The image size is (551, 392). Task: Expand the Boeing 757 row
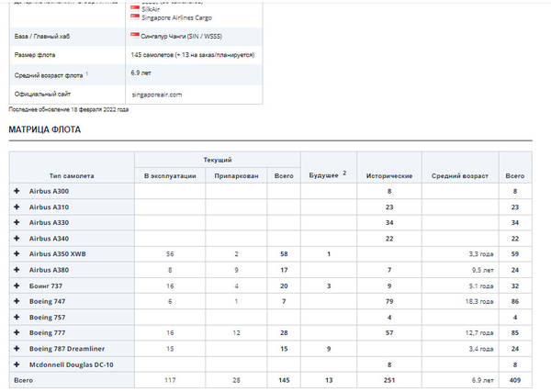tap(17, 317)
